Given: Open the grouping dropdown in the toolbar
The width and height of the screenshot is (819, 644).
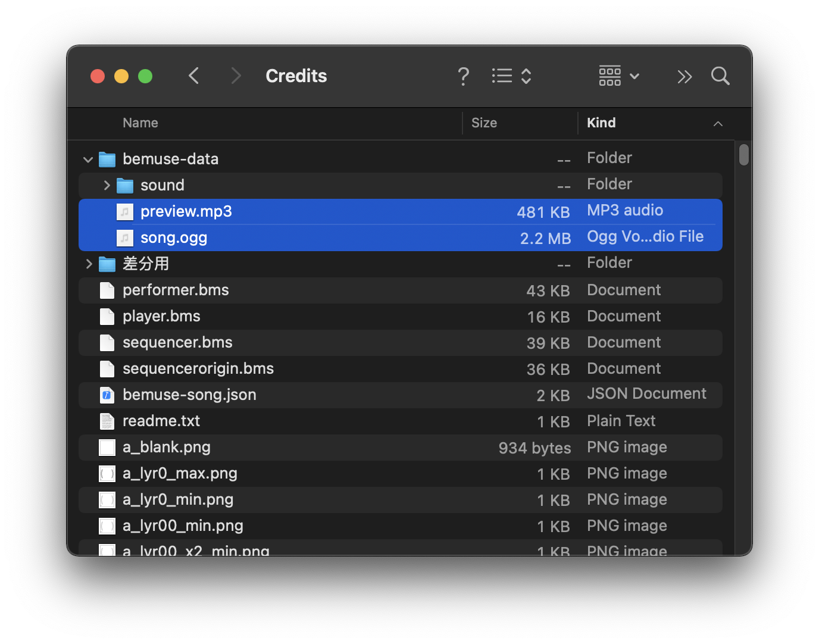Looking at the screenshot, I should click(618, 76).
